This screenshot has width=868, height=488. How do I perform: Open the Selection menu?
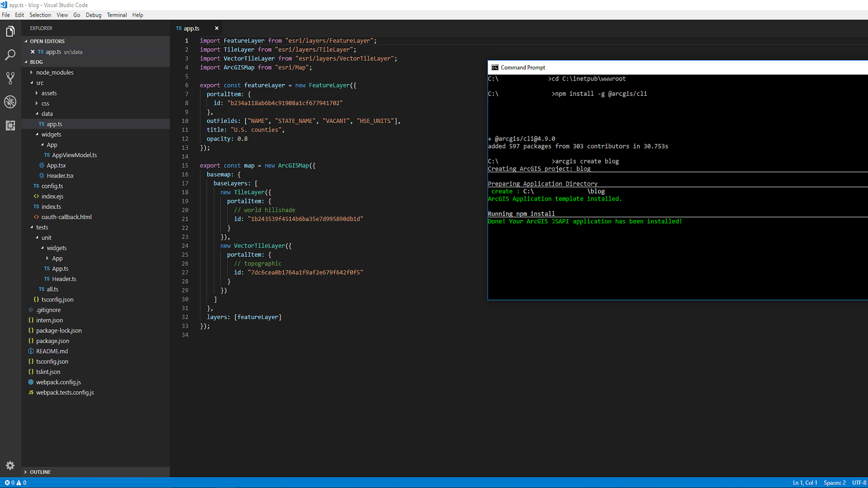pos(40,15)
